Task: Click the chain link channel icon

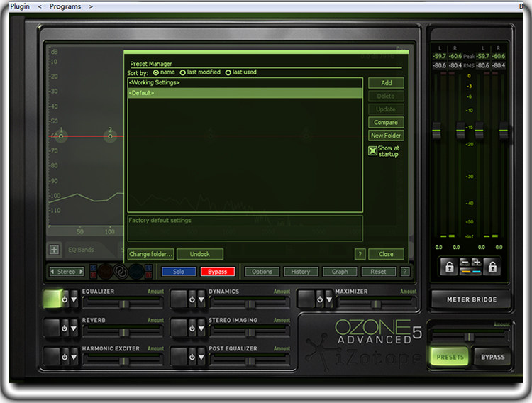Action: [x=121, y=272]
